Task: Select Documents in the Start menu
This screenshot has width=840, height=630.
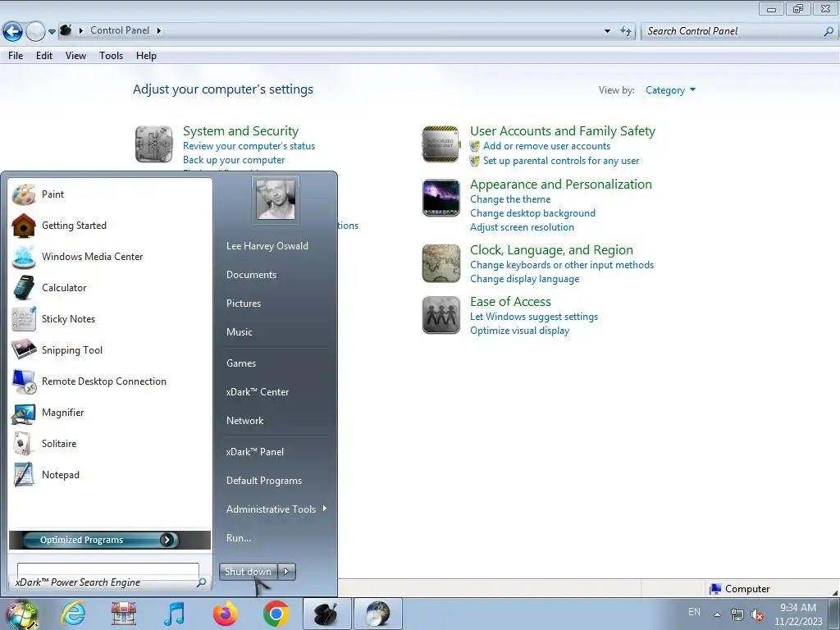Action: [251, 275]
